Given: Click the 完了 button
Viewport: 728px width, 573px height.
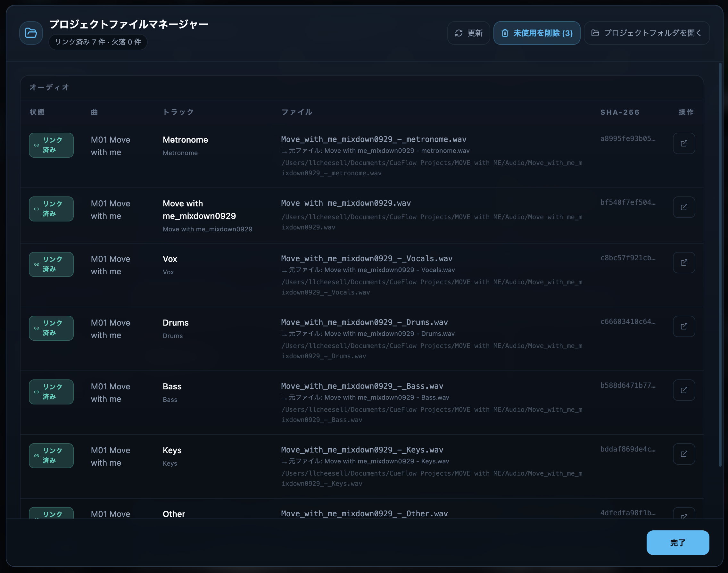Looking at the screenshot, I should point(678,543).
